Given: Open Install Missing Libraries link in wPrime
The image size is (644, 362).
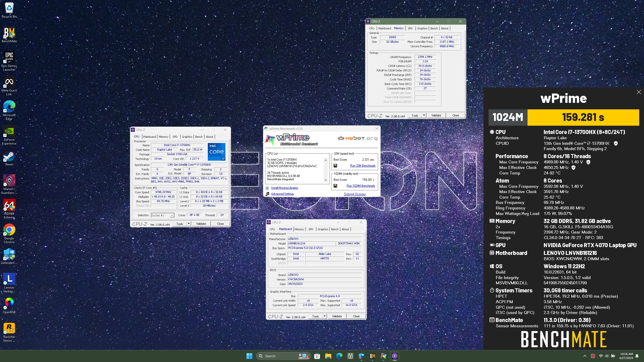Looking at the screenshot, I should point(285,188).
